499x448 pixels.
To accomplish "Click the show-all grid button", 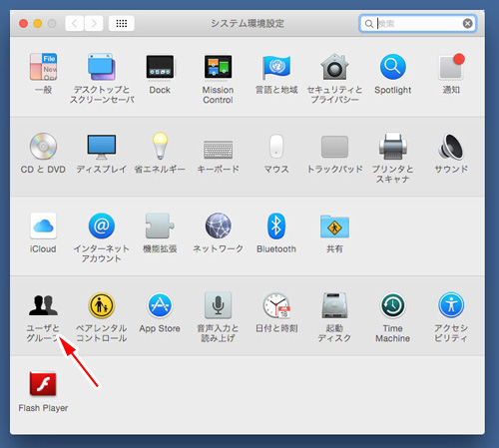I will 122,23.
